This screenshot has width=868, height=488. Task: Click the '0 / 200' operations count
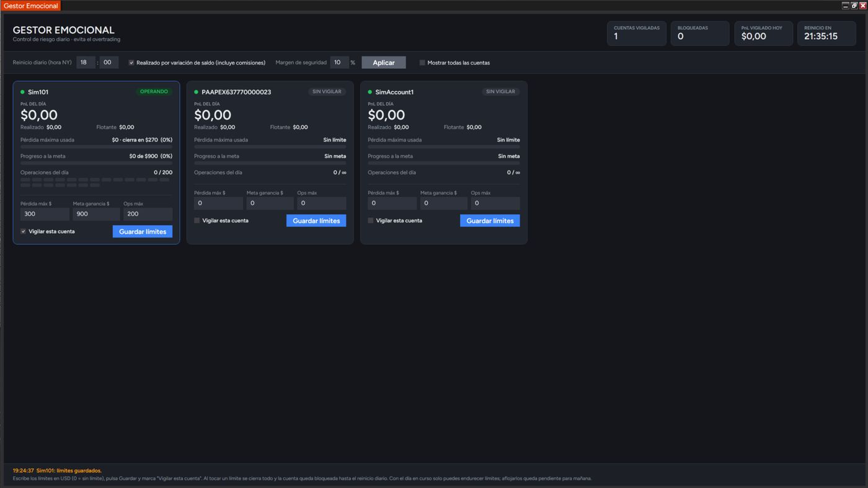[x=163, y=172]
